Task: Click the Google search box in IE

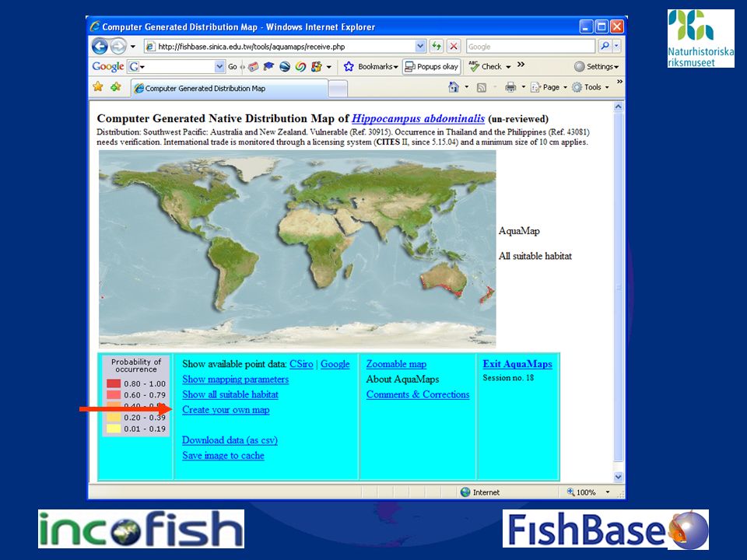Action: tap(530, 46)
